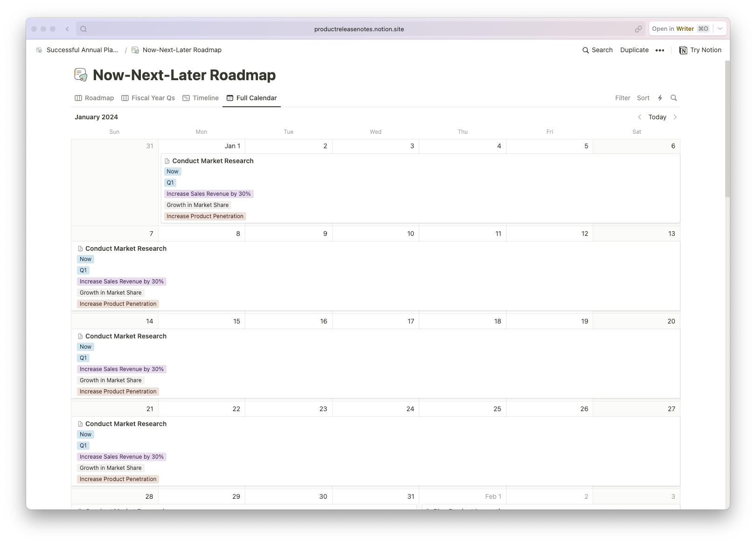756x544 pixels.
Task: Click the Search button in top bar
Action: 597,50
